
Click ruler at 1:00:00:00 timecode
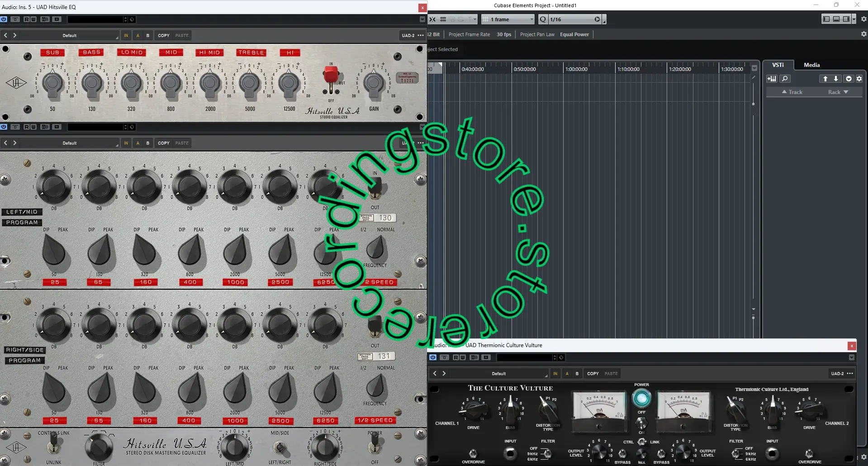tap(576, 69)
